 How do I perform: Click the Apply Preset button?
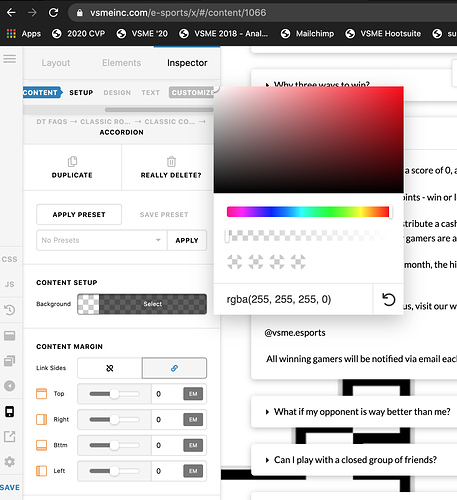pyautogui.click(x=79, y=214)
